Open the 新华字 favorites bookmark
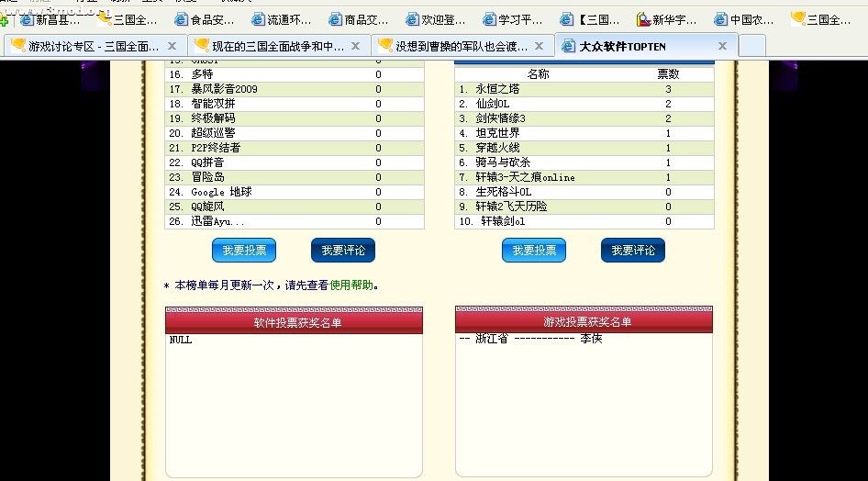The width and height of the screenshot is (868, 481). click(666, 19)
